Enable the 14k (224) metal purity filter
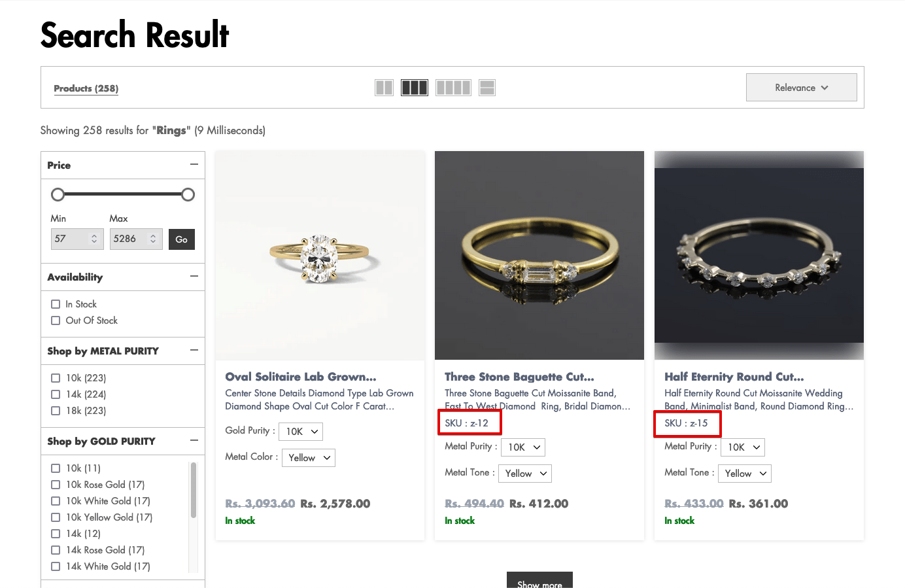This screenshot has height=588, width=905. 56,394
